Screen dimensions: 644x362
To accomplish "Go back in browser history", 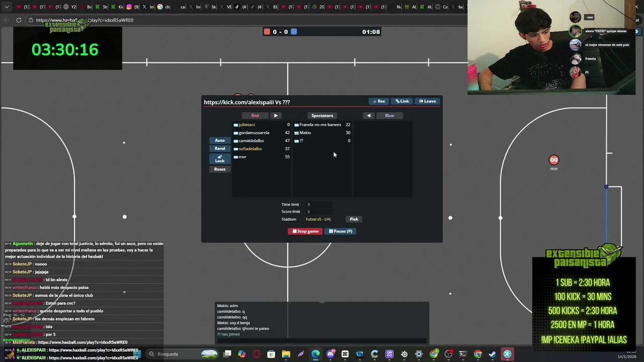I will [x=6, y=20].
